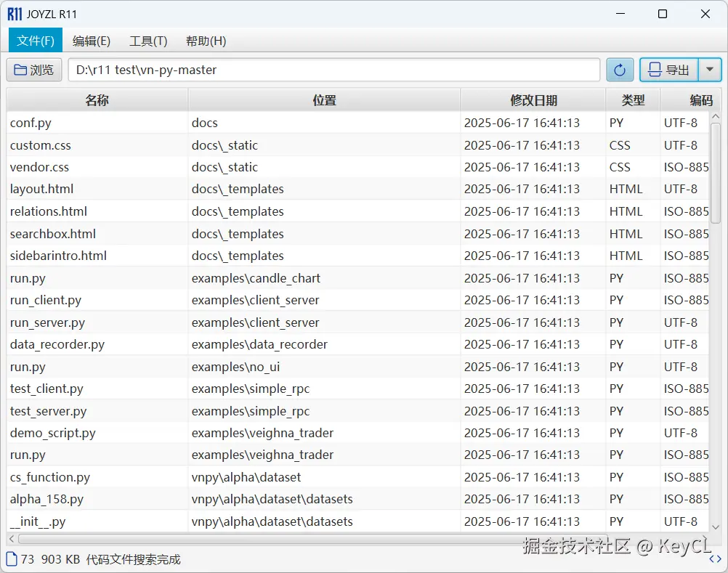
Task: Click the horizontal scrollbar left arrow
Action: 12,539
